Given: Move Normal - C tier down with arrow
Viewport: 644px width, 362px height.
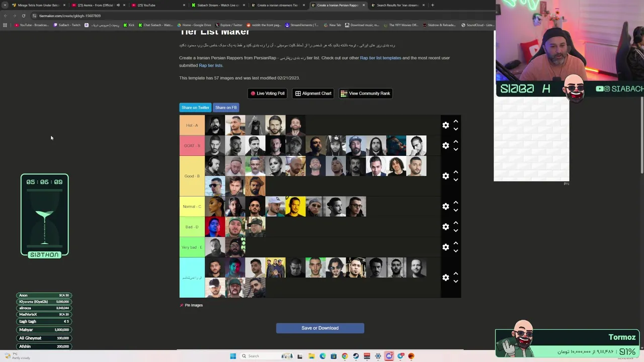Looking at the screenshot, I should [x=456, y=211].
